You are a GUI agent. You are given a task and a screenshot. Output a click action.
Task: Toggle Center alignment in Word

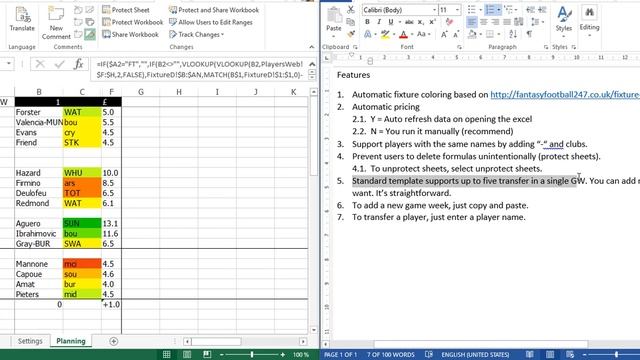point(484,22)
